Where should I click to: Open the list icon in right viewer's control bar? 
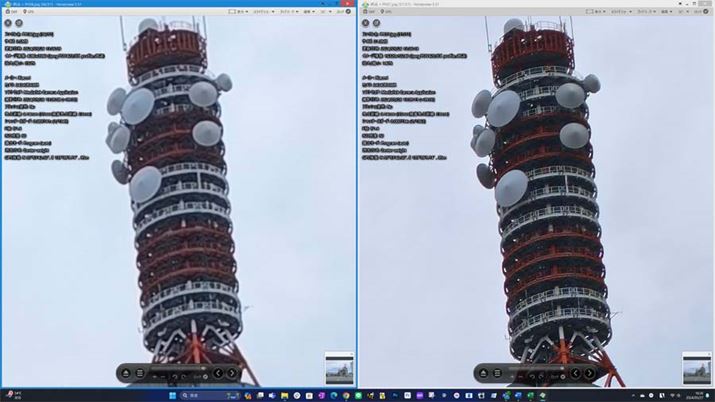point(497,373)
